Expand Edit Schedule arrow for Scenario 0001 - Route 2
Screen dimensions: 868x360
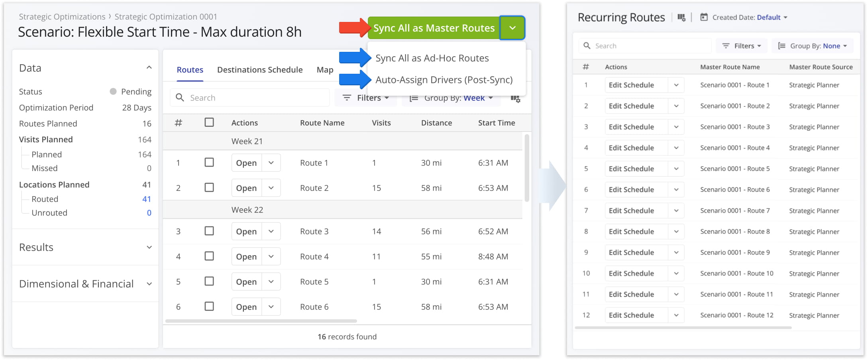(676, 106)
